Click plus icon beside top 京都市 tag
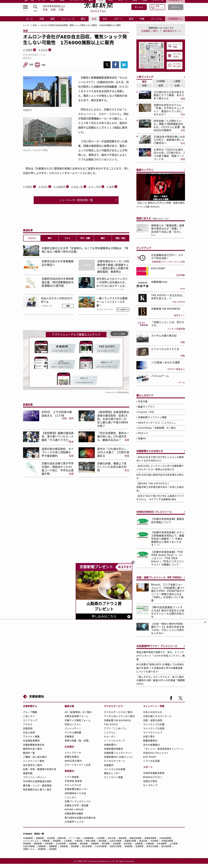208x868 pixels. [35, 50]
